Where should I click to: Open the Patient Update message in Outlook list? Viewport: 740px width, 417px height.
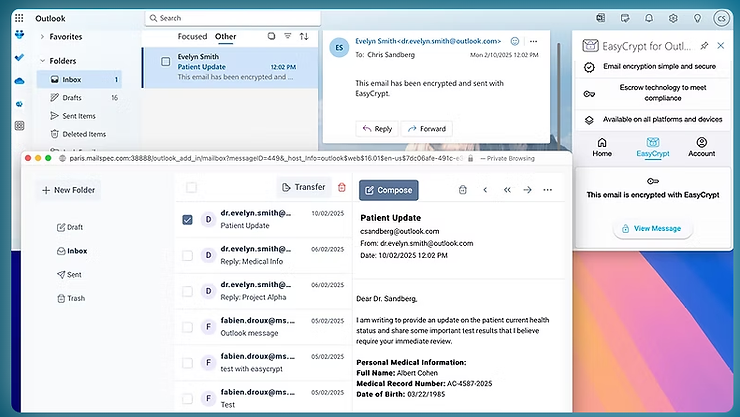pos(230,67)
